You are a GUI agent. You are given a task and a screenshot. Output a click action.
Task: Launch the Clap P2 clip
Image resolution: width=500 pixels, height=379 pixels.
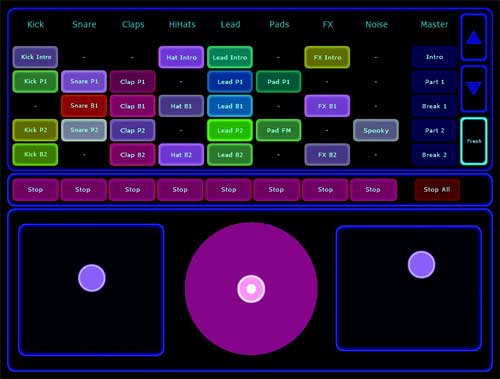tap(133, 130)
